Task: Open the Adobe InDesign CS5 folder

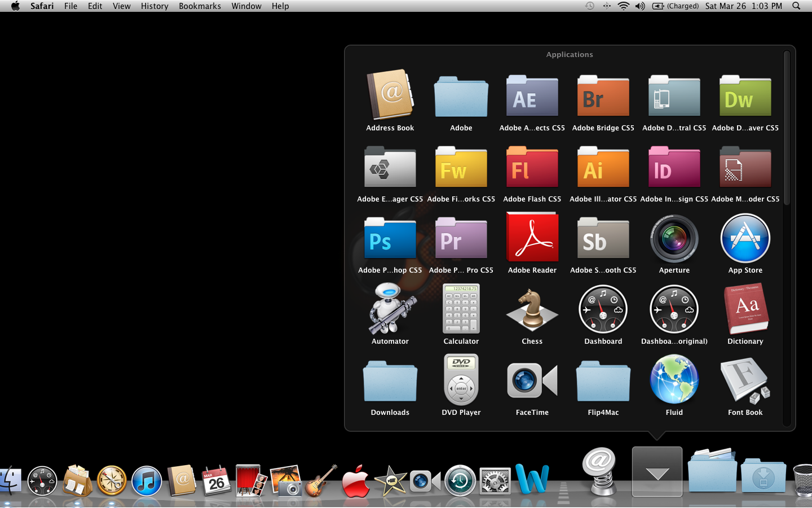Action: (x=674, y=167)
